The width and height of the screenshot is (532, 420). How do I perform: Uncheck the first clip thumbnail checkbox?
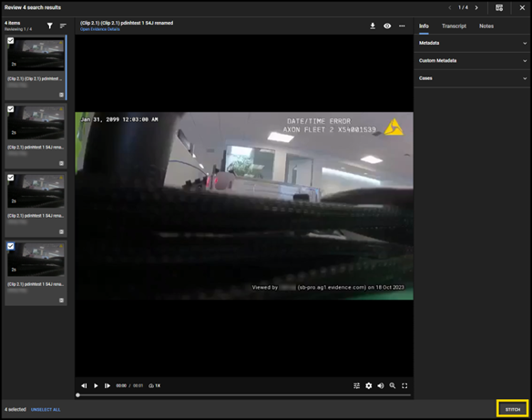(11, 41)
